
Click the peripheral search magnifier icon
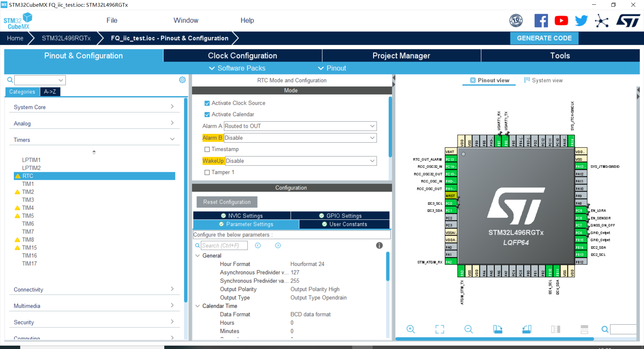point(10,80)
